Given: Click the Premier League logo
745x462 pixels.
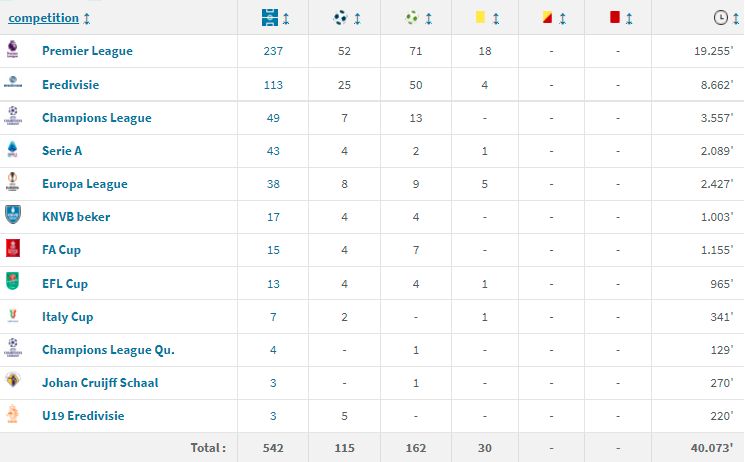Looking at the screenshot, I should [x=13, y=50].
